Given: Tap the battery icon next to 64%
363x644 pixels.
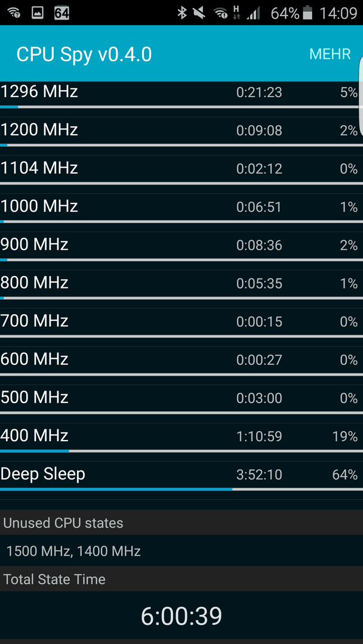Looking at the screenshot, I should click(308, 13).
